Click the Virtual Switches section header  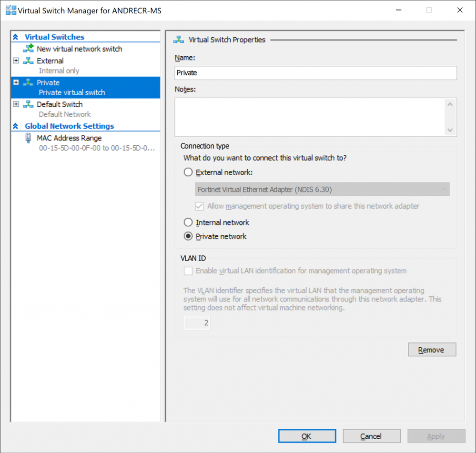(x=54, y=37)
